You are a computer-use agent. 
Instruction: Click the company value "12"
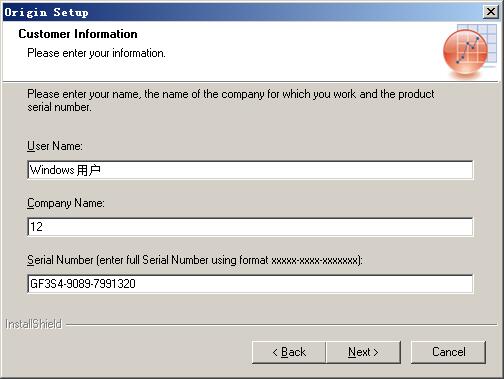coord(36,227)
